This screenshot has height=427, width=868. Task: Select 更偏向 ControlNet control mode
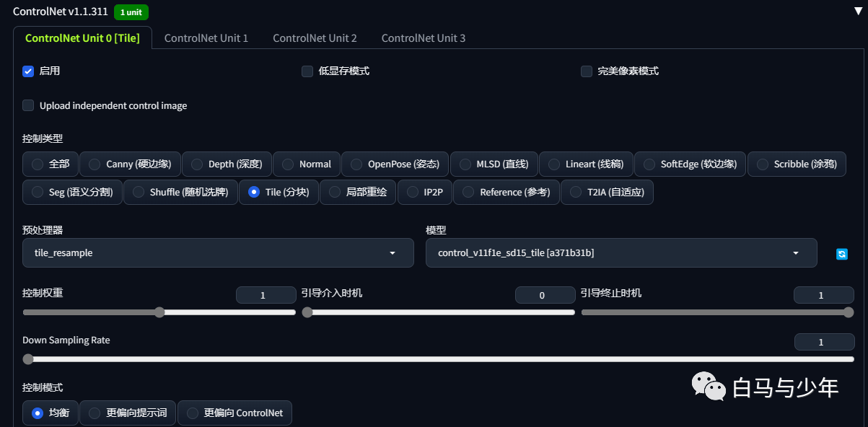click(x=234, y=413)
